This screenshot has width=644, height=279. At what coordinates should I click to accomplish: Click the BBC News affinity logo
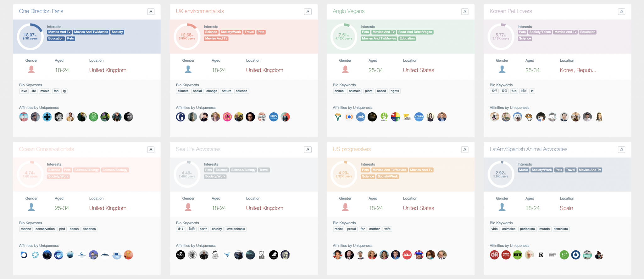506,255
